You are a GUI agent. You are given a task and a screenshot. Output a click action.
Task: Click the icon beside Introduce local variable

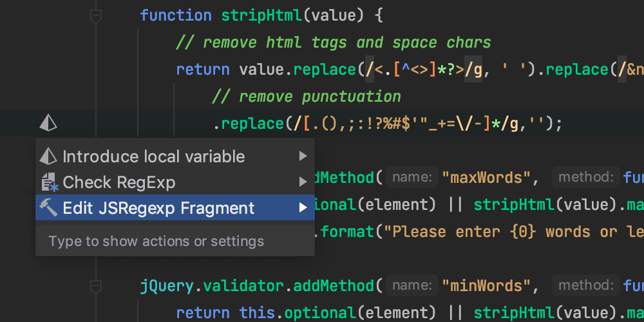click(x=48, y=156)
